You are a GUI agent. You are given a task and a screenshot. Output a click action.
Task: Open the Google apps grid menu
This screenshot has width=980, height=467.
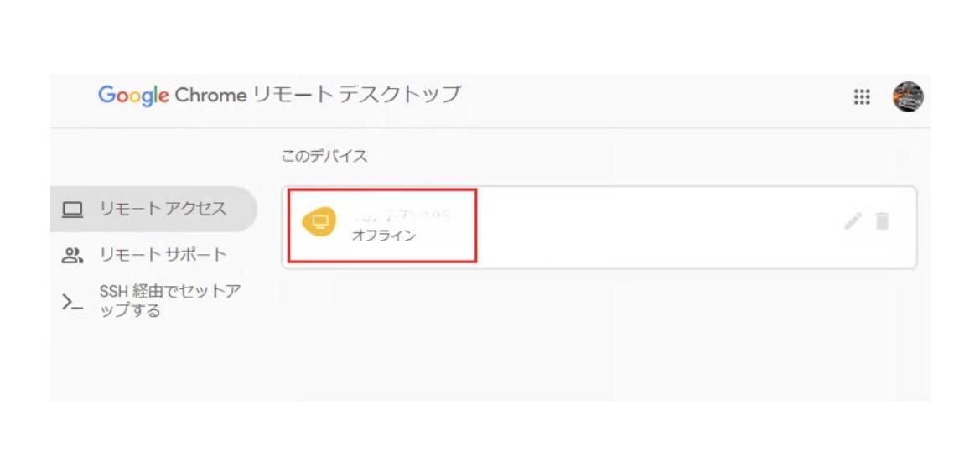[x=862, y=97]
